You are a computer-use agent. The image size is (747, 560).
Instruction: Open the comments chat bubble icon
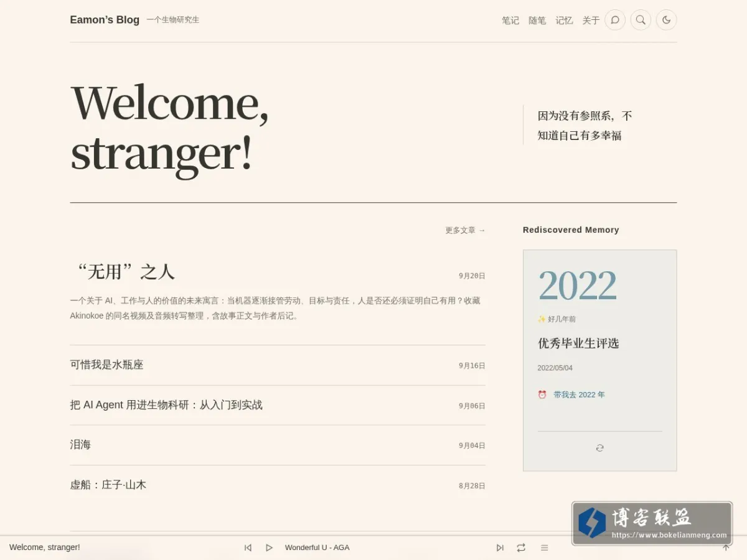pyautogui.click(x=615, y=20)
